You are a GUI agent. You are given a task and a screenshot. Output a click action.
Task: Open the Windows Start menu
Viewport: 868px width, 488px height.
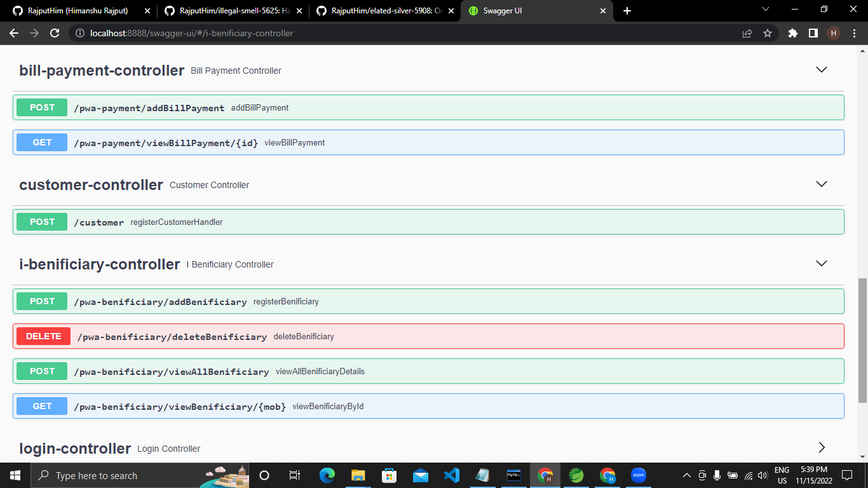tap(15, 475)
